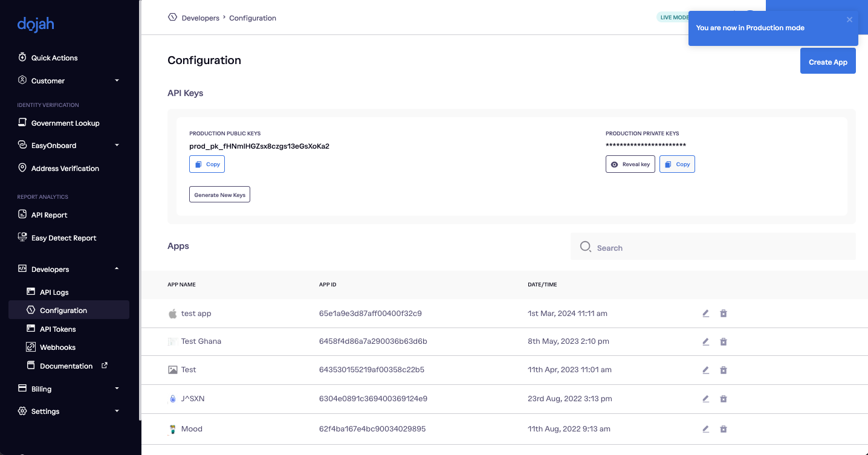Click the Government Lookup laptop icon
Screen dimensions: 868x455
click(x=22, y=123)
